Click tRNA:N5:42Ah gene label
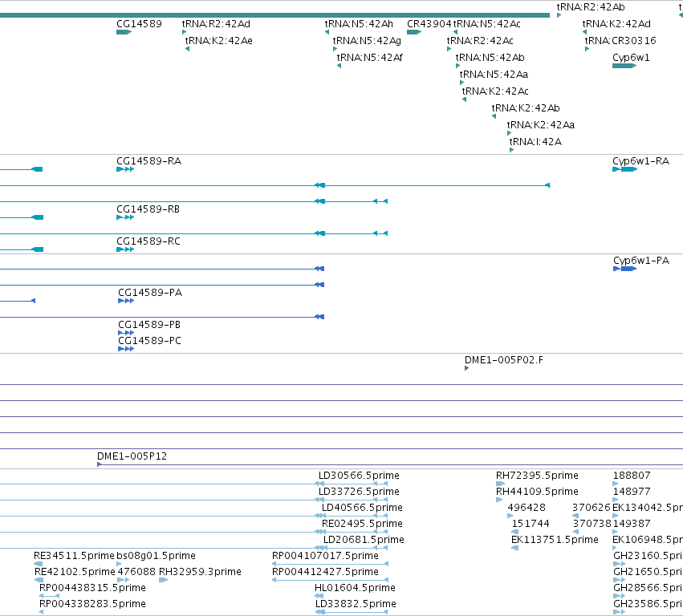The width and height of the screenshot is (683, 616). [359, 24]
